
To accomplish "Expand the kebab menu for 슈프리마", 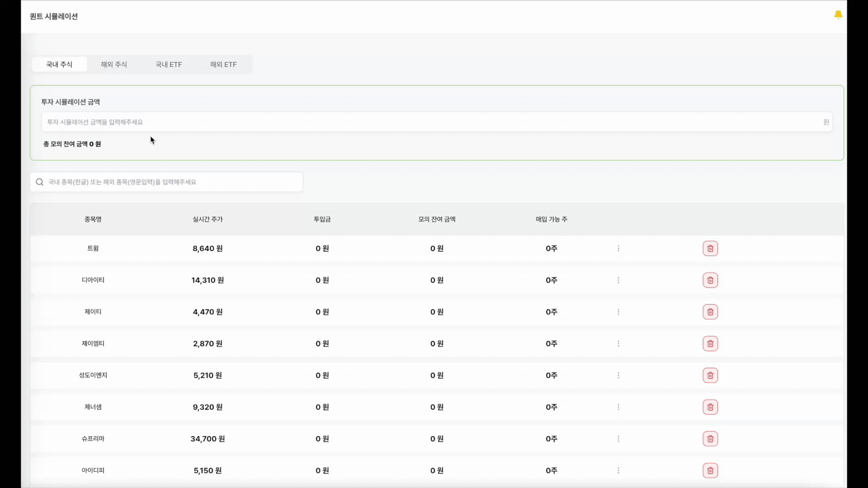I will tap(618, 439).
